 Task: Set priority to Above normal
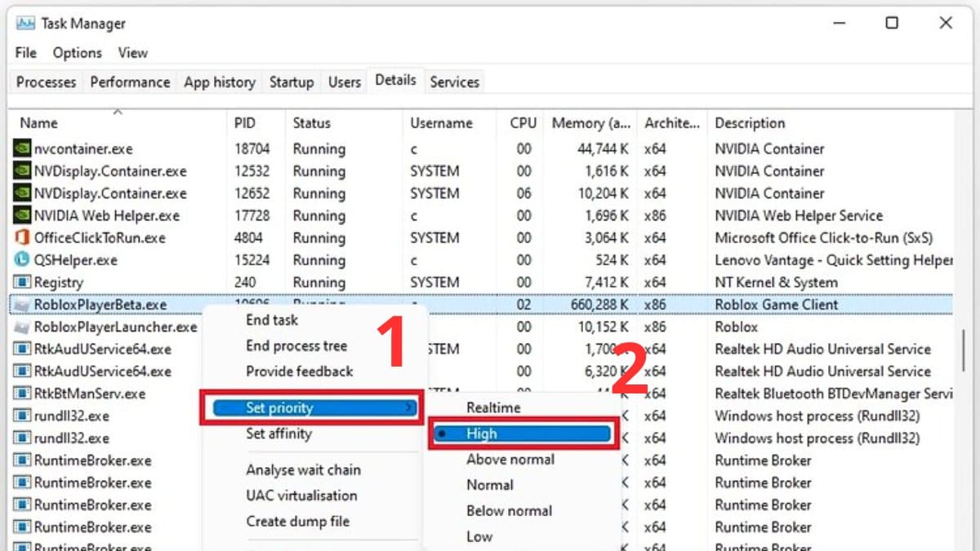point(510,460)
